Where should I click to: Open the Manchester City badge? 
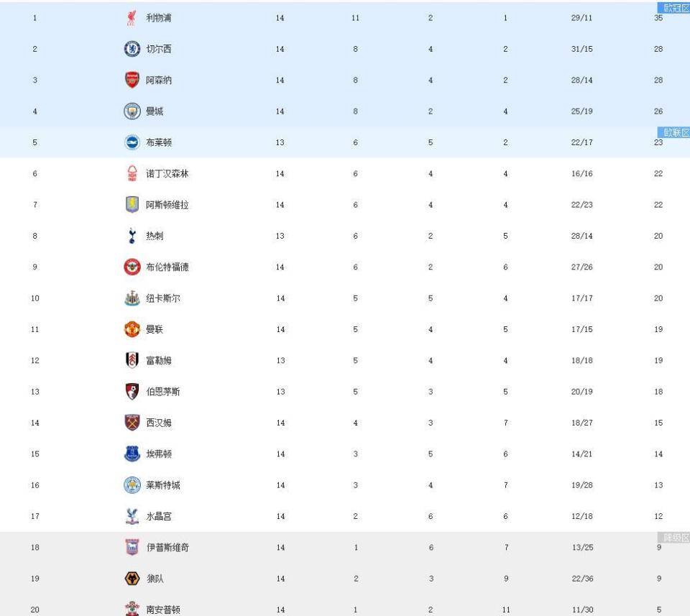click(x=132, y=111)
